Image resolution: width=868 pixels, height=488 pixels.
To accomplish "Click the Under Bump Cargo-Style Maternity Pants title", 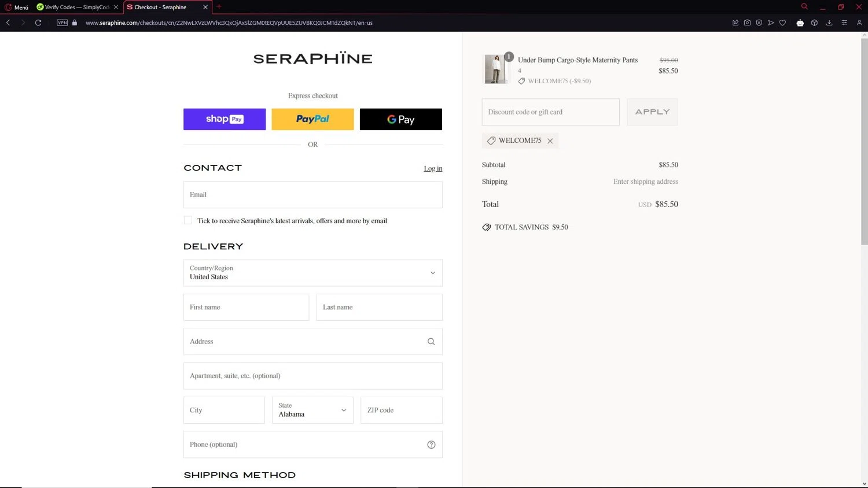I will (x=578, y=60).
